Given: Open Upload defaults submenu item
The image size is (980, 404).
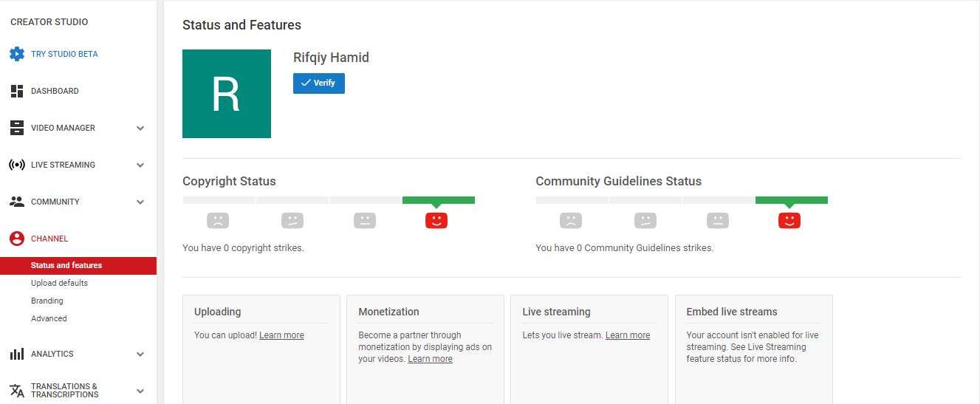Looking at the screenshot, I should (x=59, y=283).
